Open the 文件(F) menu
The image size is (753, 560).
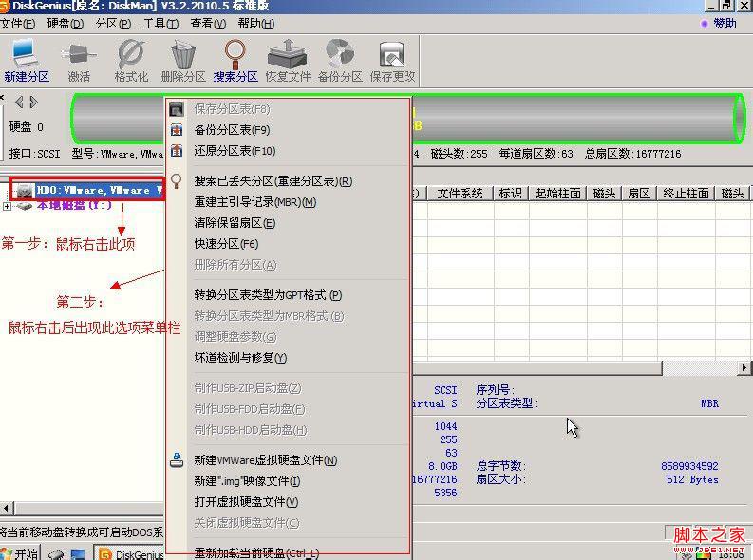click(17, 24)
